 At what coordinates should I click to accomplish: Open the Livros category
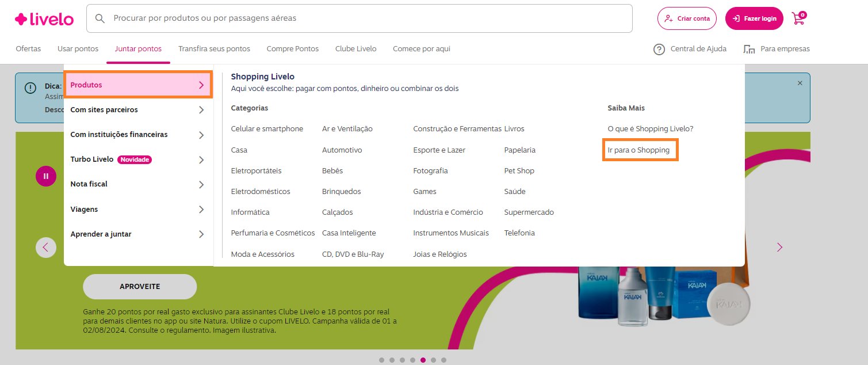(x=514, y=129)
